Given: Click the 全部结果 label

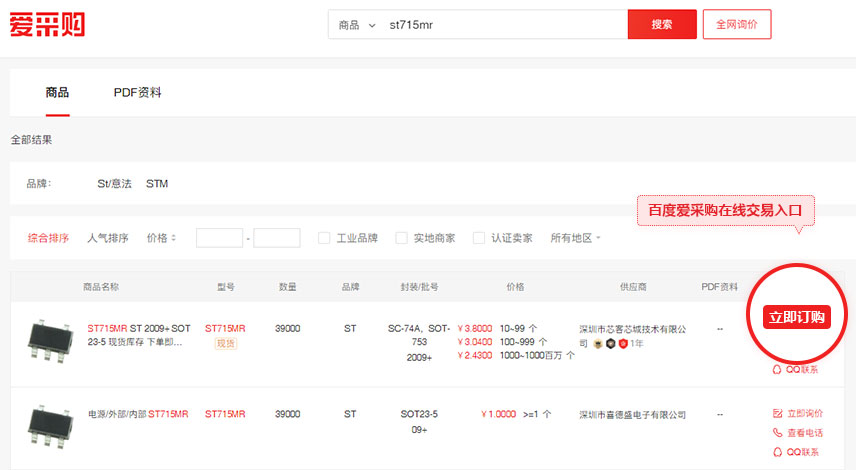Looking at the screenshot, I should [x=31, y=140].
